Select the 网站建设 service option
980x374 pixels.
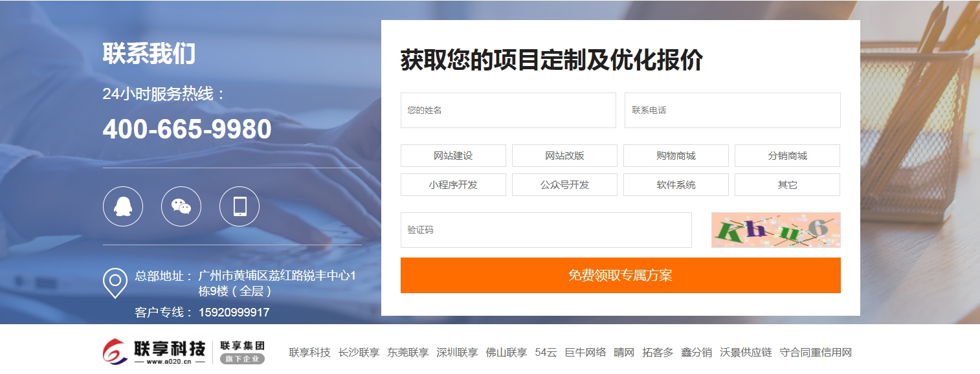pos(453,156)
